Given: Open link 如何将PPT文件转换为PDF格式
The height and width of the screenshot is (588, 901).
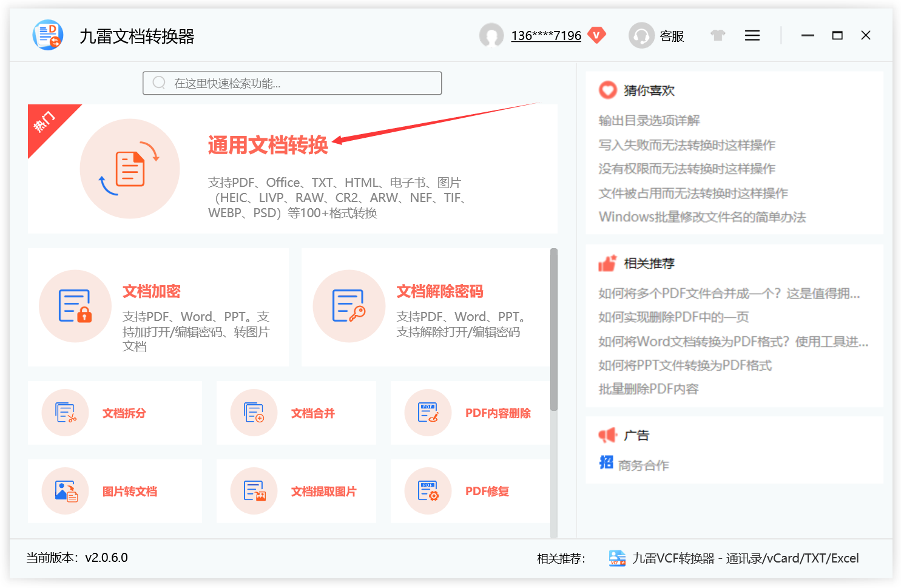Looking at the screenshot, I should pos(685,365).
